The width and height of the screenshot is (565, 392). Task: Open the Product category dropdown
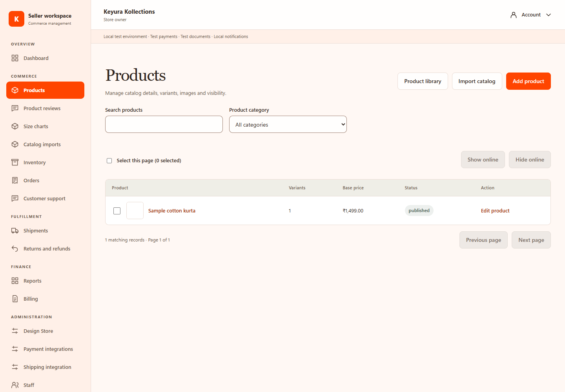click(x=288, y=124)
